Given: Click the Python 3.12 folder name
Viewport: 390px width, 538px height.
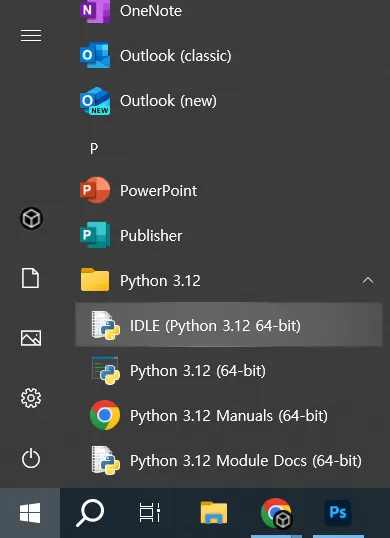Looking at the screenshot, I should click(x=160, y=281).
